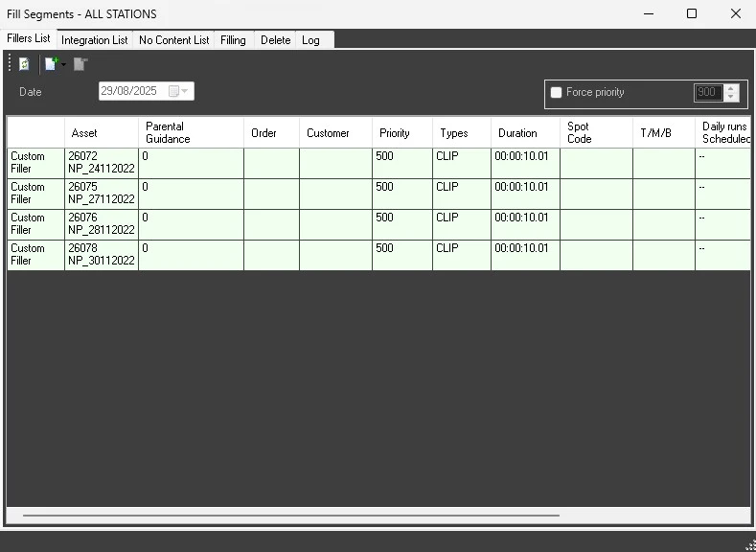Image resolution: width=756 pixels, height=552 pixels.
Task: Decrease priority value with down arrow
Action: pos(732,97)
